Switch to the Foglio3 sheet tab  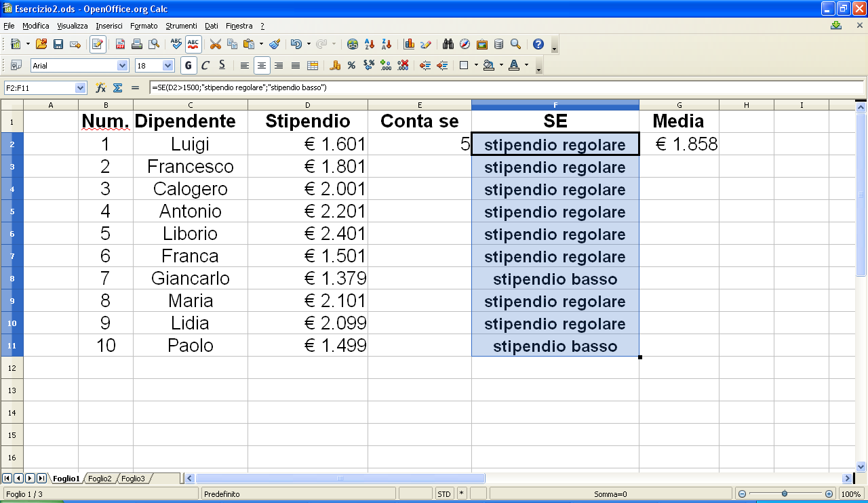[133, 479]
